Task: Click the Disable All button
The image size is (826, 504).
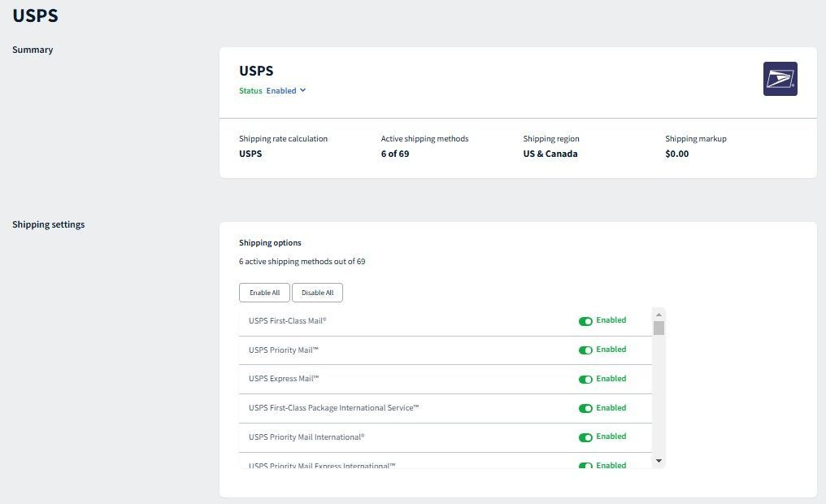Action: coord(318,293)
